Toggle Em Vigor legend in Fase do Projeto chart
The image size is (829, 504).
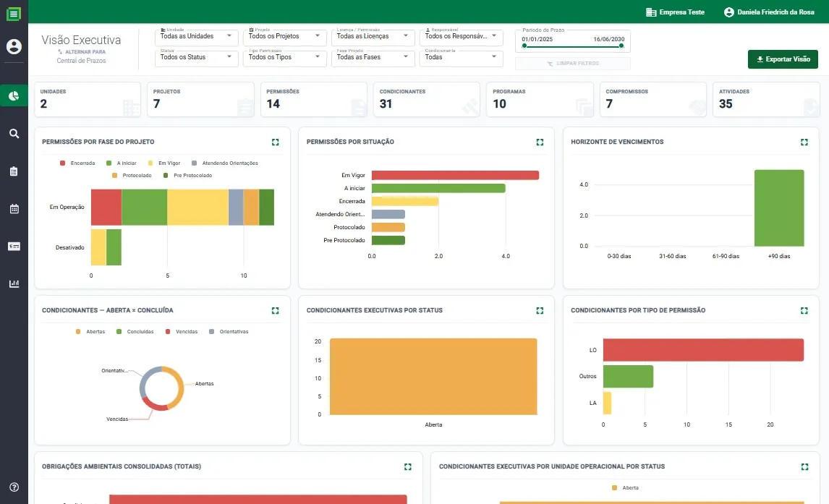tap(164, 163)
